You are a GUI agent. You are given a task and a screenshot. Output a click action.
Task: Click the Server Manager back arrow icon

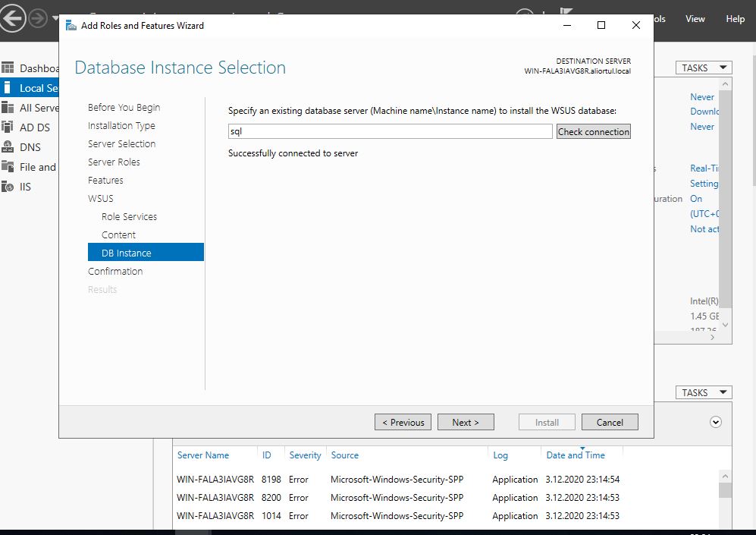click(14, 17)
